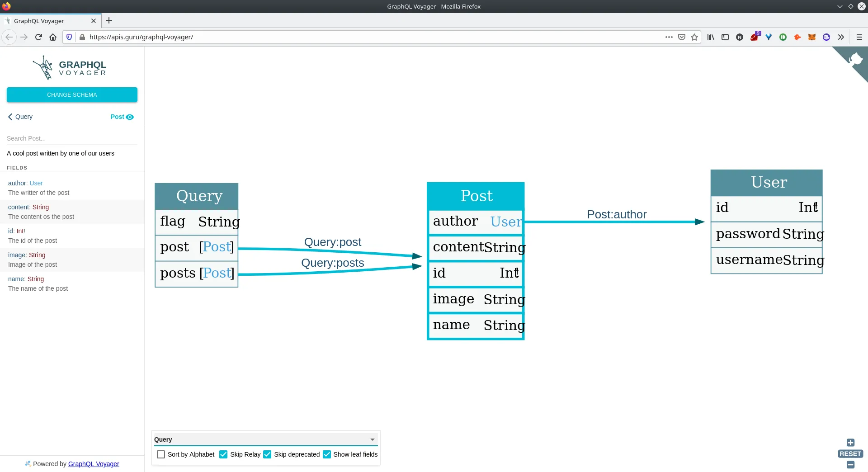Bookmark this page with the star
The image size is (868, 472).
tap(694, 37)
